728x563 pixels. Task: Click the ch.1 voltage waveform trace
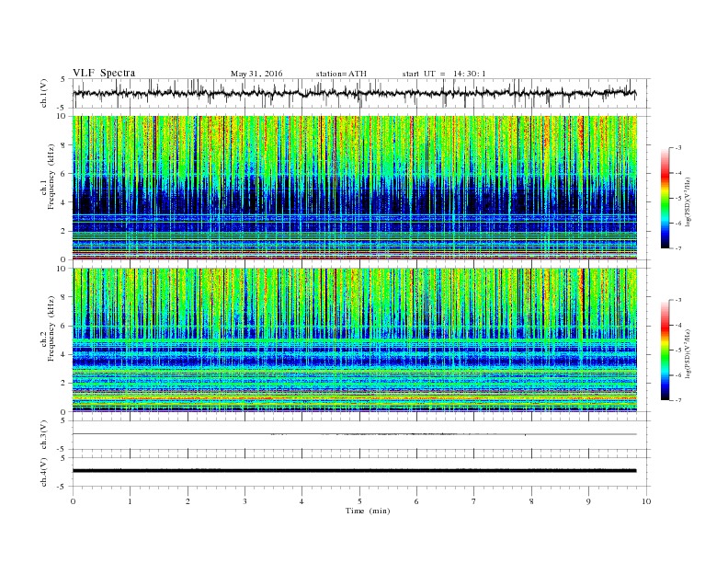354,93
